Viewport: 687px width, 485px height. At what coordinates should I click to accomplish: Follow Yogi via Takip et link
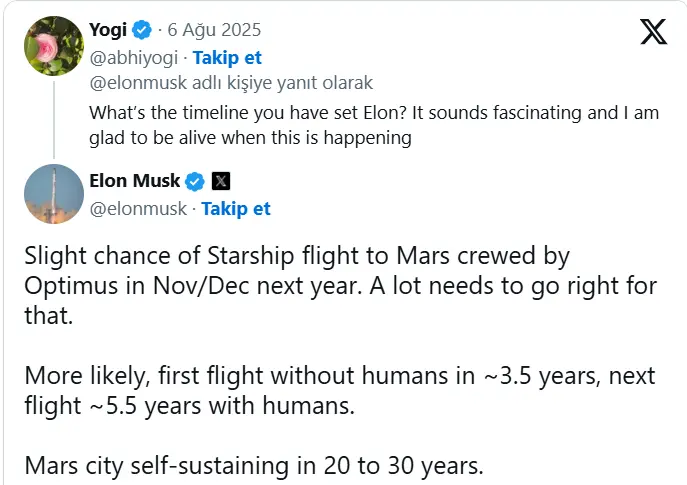(227, 58)
